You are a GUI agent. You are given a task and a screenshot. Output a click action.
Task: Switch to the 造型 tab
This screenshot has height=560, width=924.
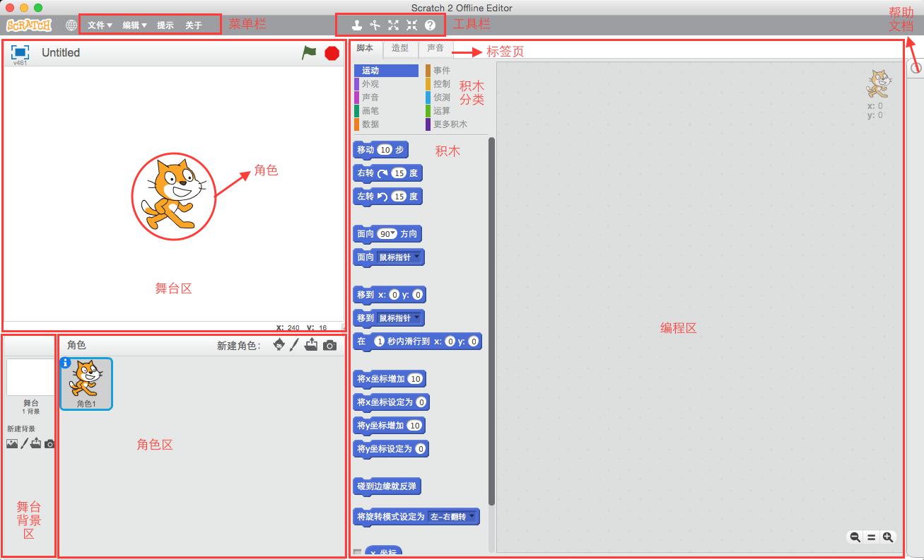[400, 48]
